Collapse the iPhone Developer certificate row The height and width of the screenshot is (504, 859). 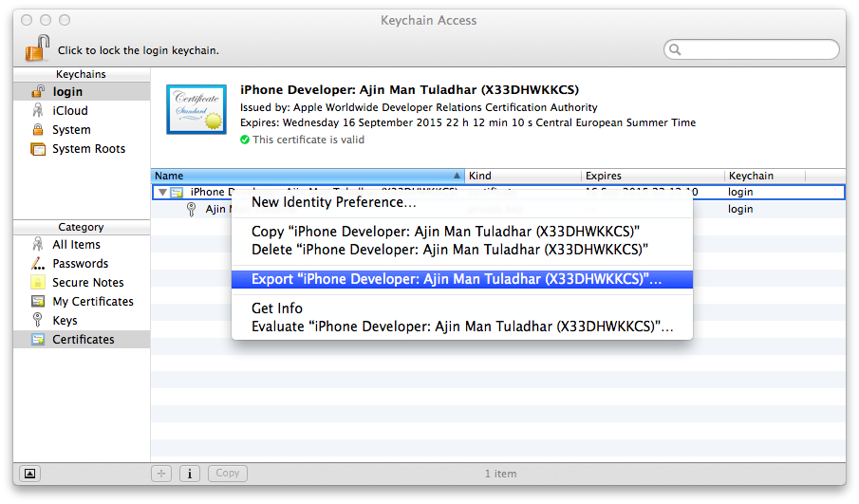tap(162, 193)
